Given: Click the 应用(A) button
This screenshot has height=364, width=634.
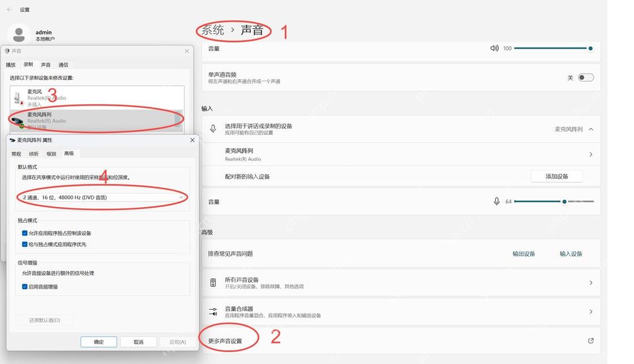Looking at the screenshot, I should (x=178, y=342).
